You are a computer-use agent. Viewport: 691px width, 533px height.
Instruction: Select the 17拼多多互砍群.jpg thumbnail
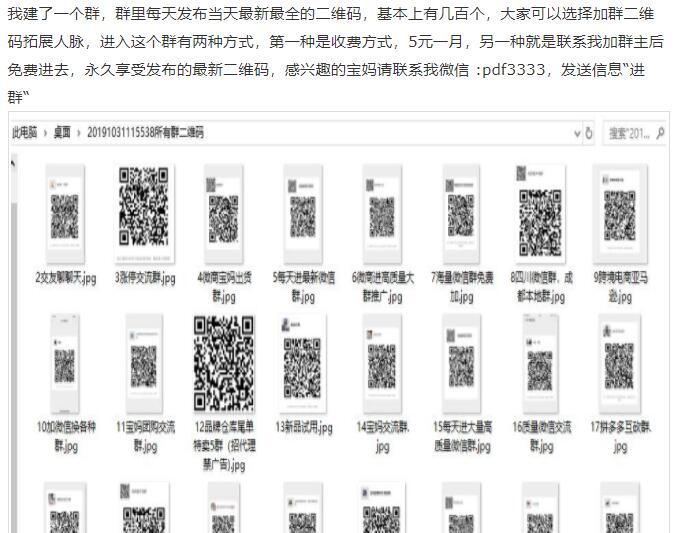(620, 363)
